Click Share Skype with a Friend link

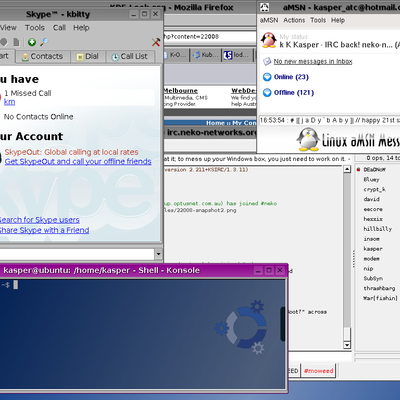pos(44,230)
